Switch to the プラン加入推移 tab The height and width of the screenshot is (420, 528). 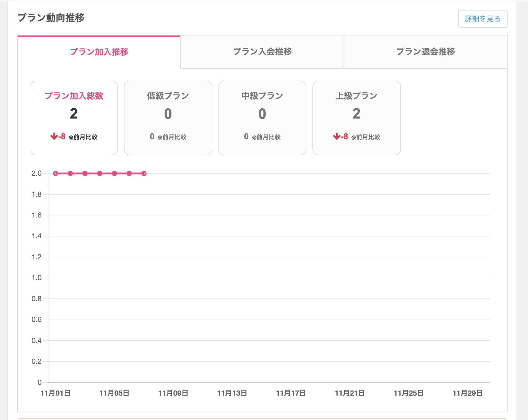click(99, 52)
